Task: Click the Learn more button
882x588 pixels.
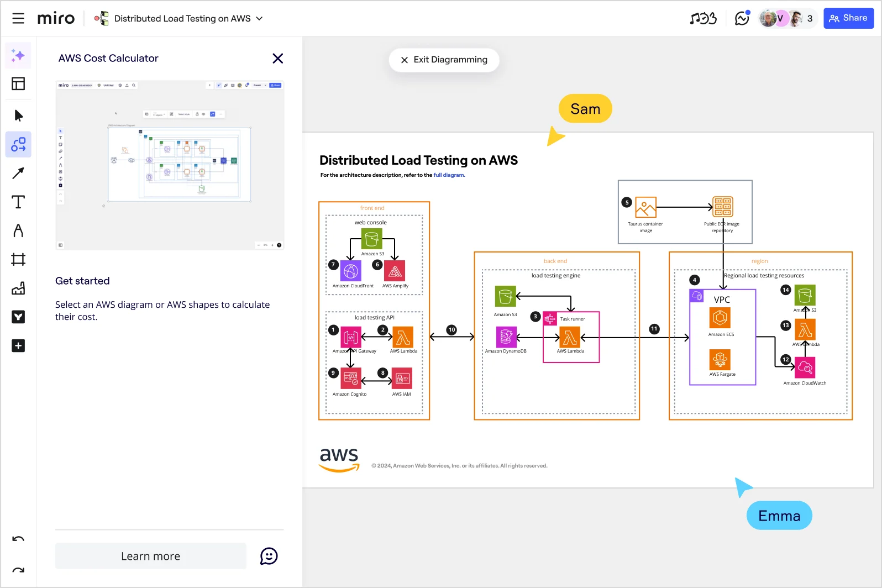Action: (x=151, y=556)
